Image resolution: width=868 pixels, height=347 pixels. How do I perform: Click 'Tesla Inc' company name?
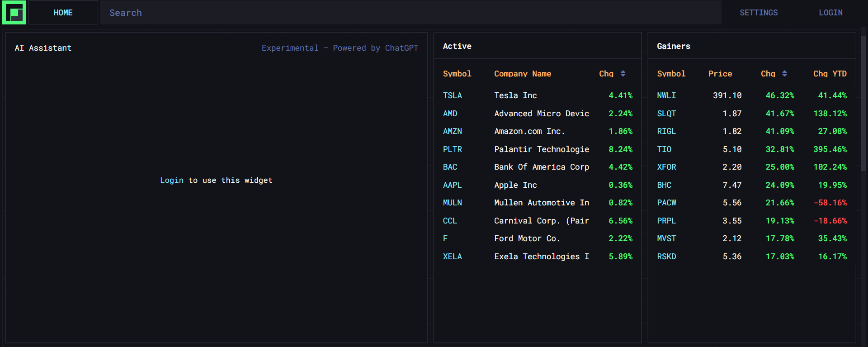515,95
